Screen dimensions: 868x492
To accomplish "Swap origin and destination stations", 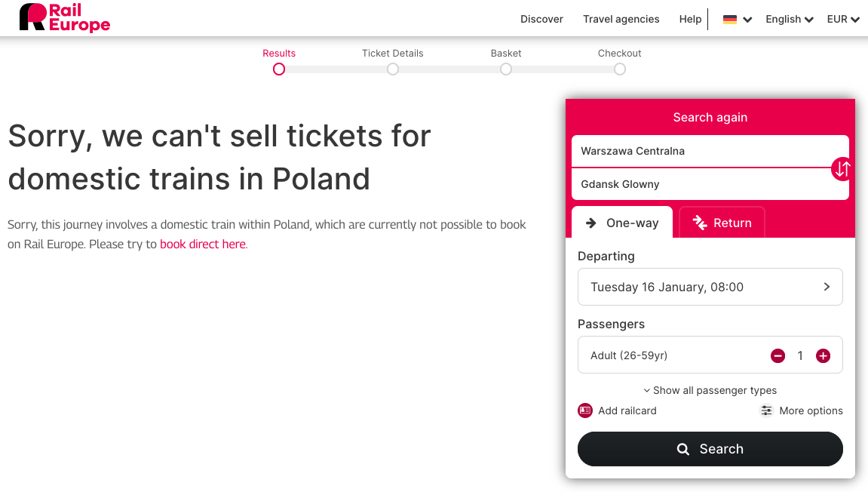I will (x=842, y=169).
